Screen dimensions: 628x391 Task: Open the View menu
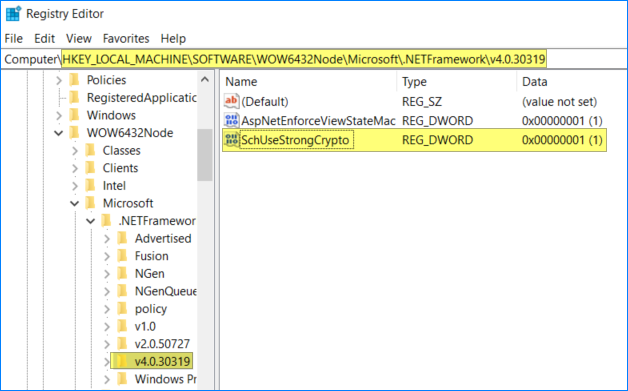coord(78,38)
